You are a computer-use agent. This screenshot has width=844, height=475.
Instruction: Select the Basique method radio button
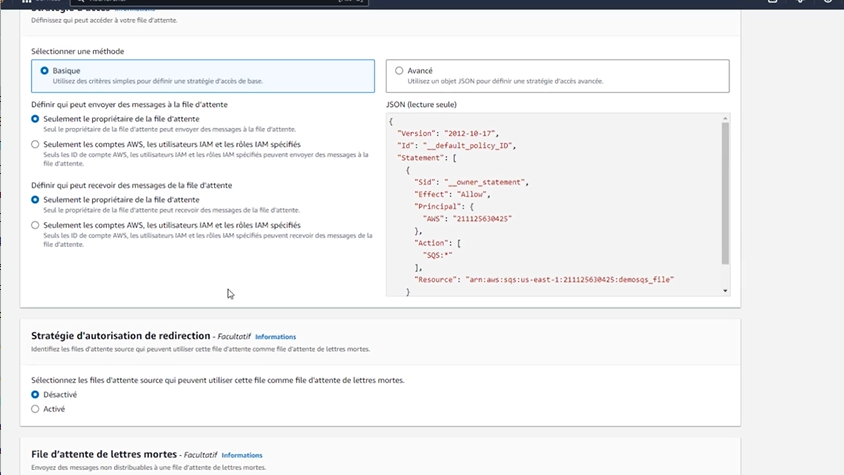[x=44, y=71]
